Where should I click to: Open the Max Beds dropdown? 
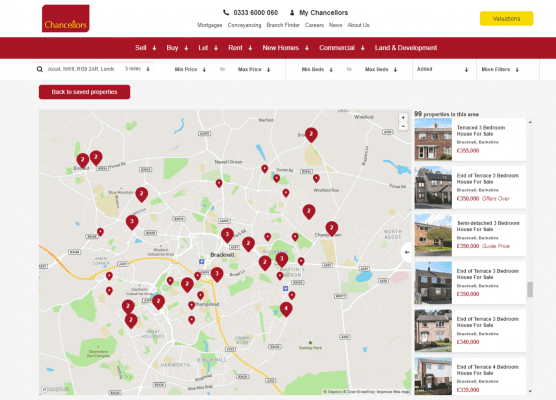[x=381, y=70]
